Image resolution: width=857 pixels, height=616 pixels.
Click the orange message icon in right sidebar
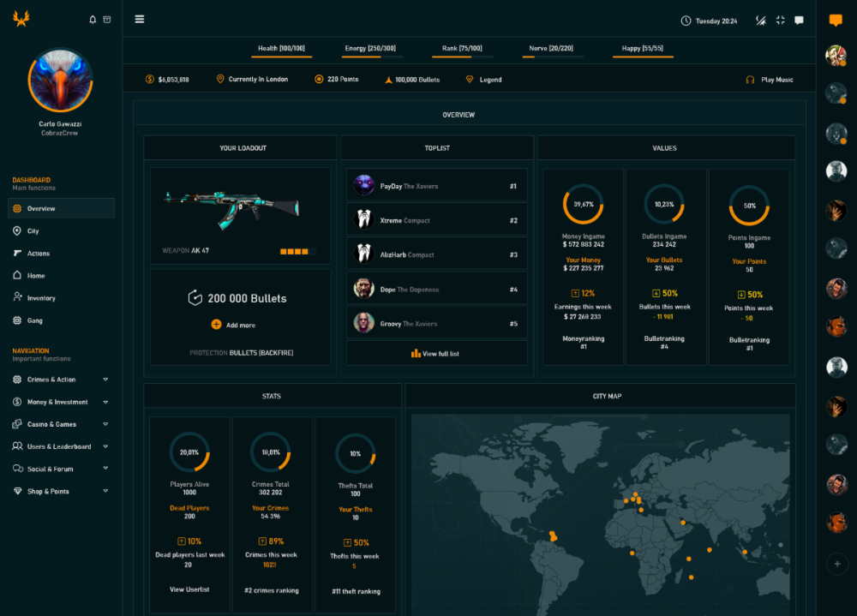836,21
